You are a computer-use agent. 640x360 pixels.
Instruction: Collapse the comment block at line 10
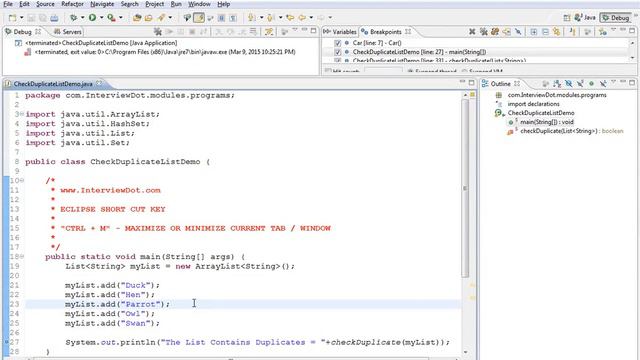click(22, 180)
